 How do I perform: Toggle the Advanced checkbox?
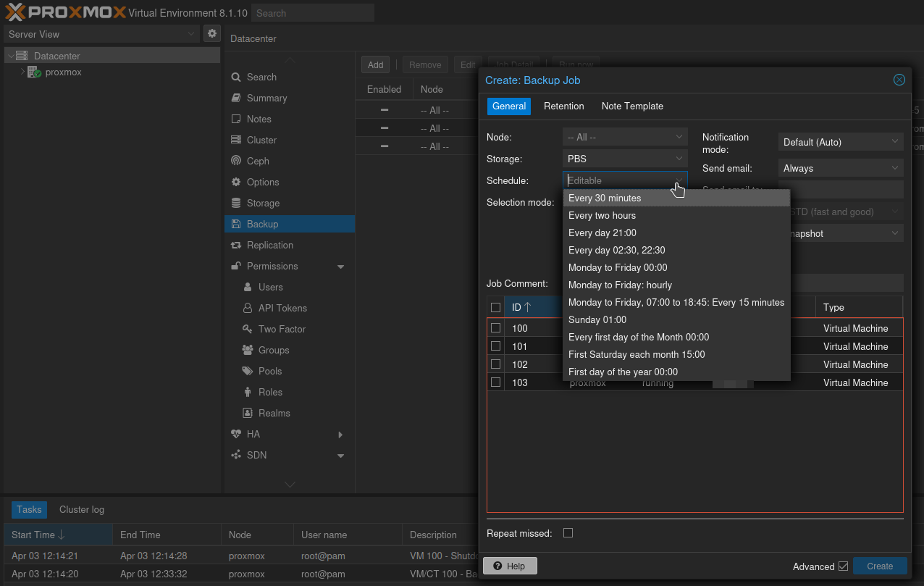tap(843, 566)
